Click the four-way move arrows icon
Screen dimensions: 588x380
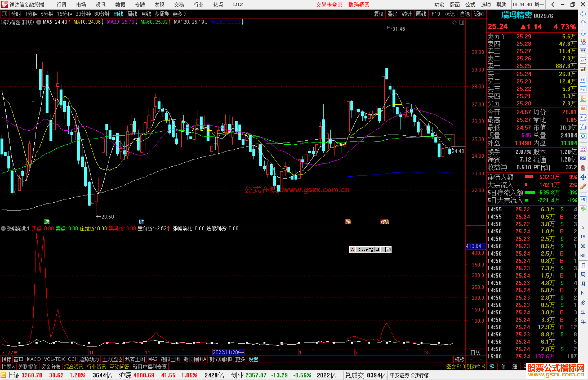pos(583,177)
